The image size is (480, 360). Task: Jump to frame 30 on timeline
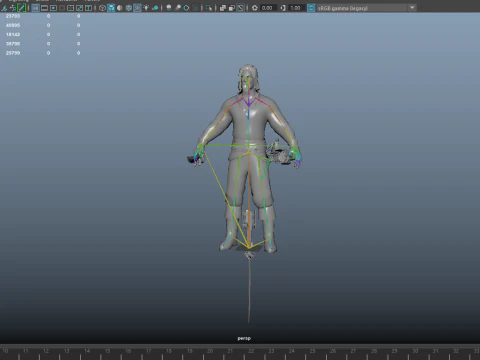click(x=415, y=351)
